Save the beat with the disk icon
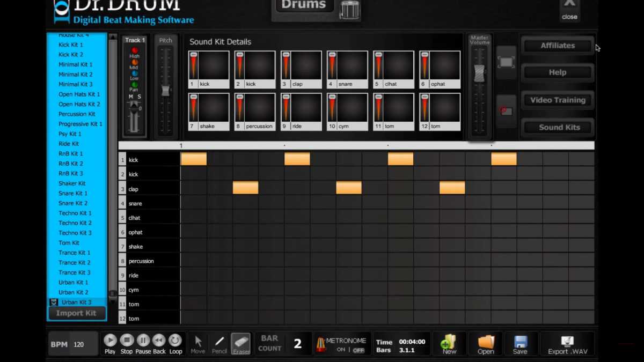The image size is (644, 362). coord(520,341)
